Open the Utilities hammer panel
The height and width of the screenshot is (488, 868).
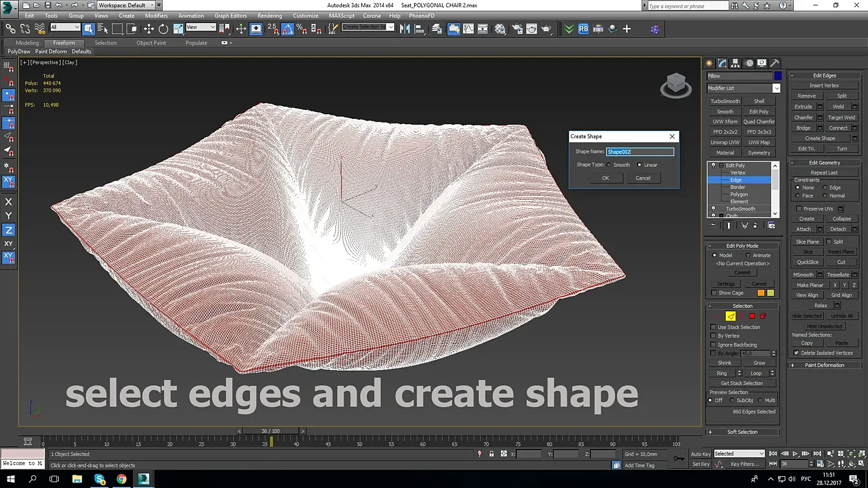tap(775, 63)
